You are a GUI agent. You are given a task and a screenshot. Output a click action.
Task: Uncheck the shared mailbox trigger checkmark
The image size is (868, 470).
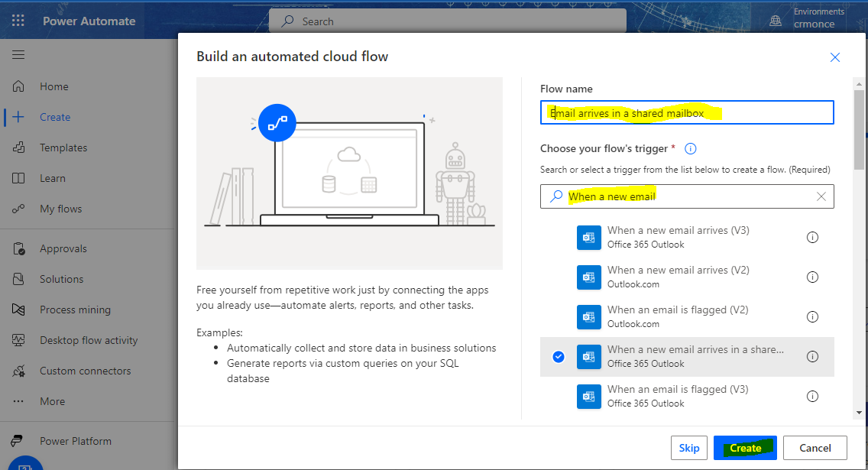tap(559, 357)
